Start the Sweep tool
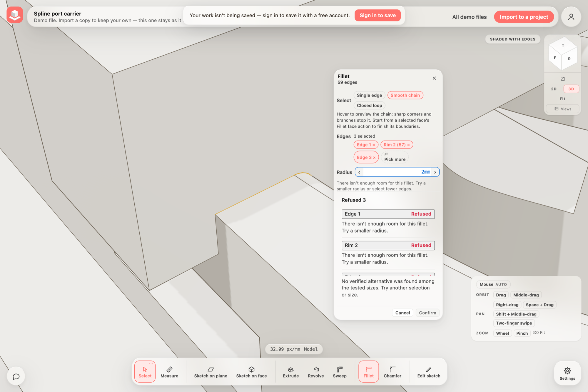This screenshot has height=392, width=588. pos(340,372)
